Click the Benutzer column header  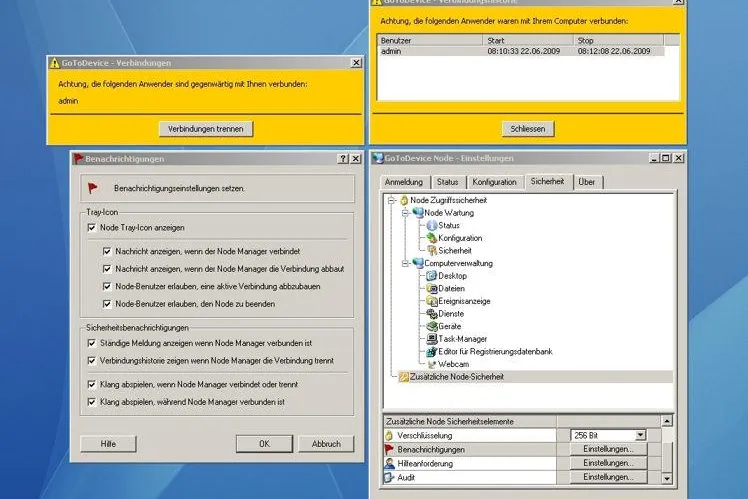click(430, 41)
